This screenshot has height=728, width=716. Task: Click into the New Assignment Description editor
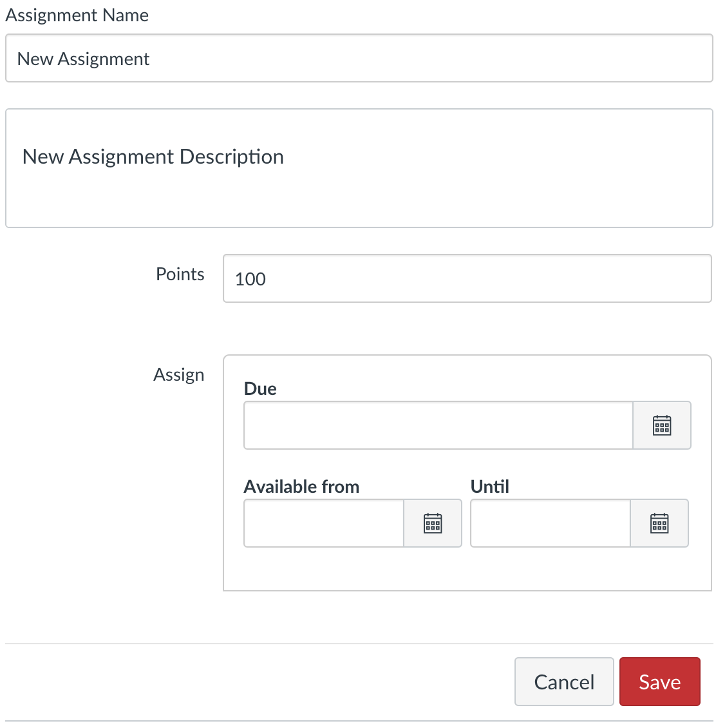click(359, 168)
